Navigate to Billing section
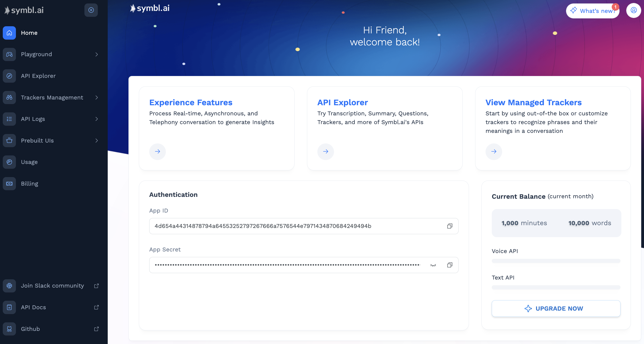This screenshot has height=344, width=644. pos(29,183)
